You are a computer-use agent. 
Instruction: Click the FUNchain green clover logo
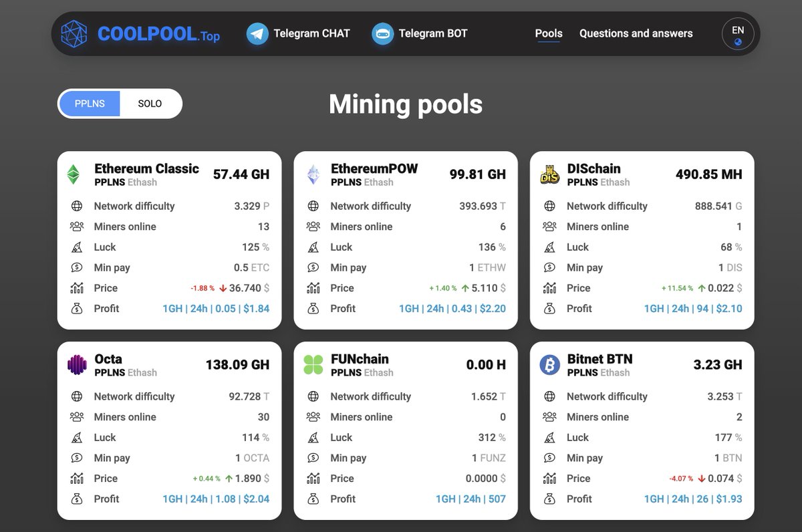(313, 365)
